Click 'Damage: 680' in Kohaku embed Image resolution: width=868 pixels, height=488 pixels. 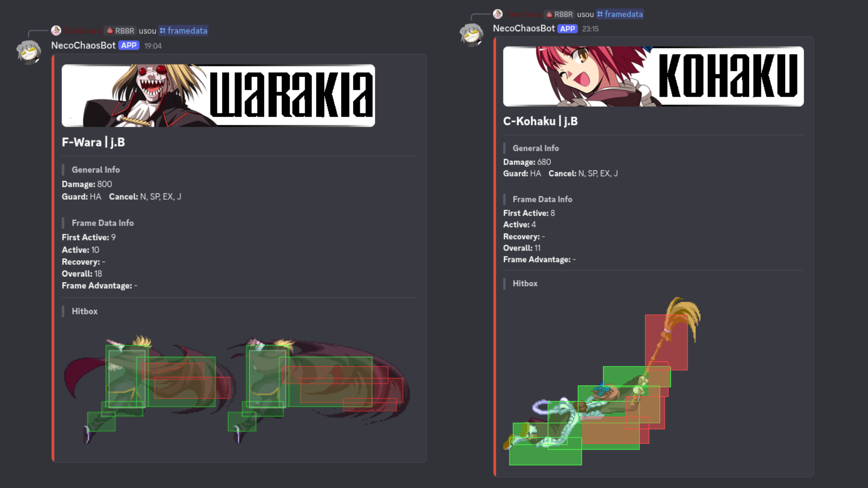coord(527,162)
